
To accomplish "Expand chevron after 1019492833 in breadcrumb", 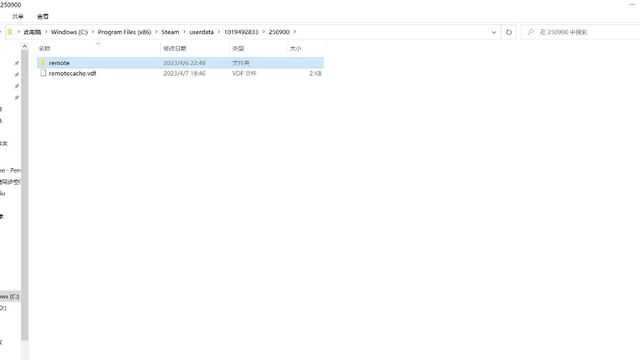I will [263, 32].
